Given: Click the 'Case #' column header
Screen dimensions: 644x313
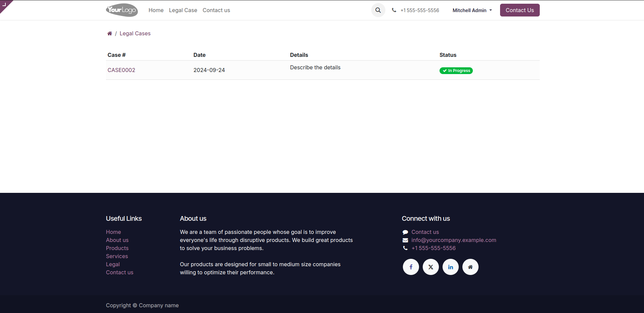Looking at the screenshot, I should tap(116, 55).
